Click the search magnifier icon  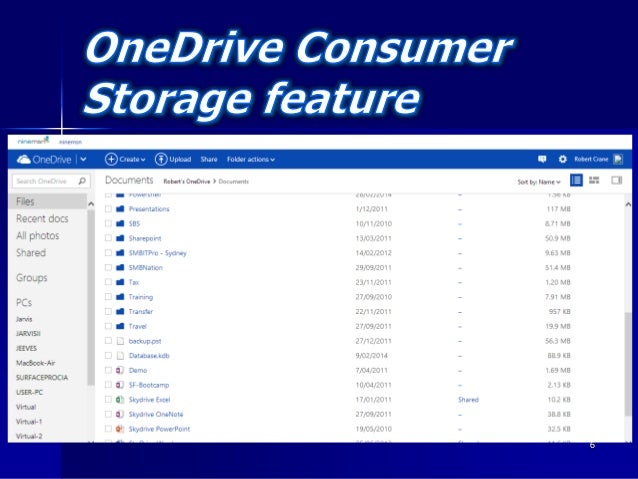pos(82,181)
